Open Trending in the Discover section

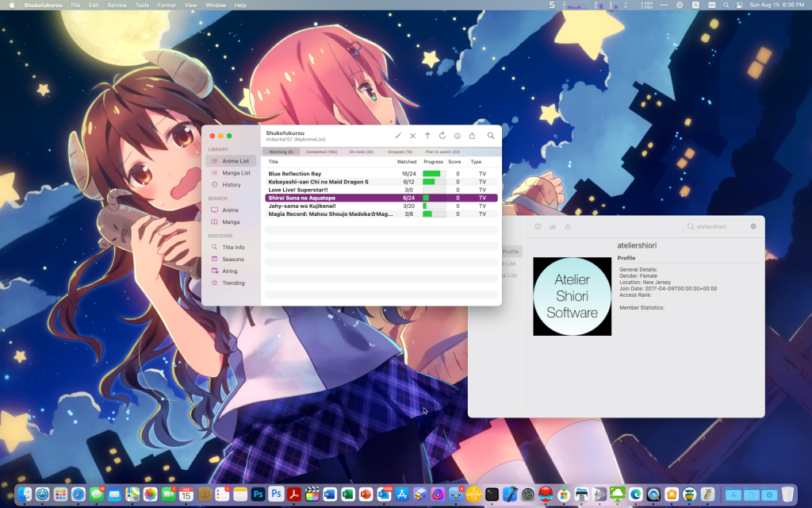point(231,283)
